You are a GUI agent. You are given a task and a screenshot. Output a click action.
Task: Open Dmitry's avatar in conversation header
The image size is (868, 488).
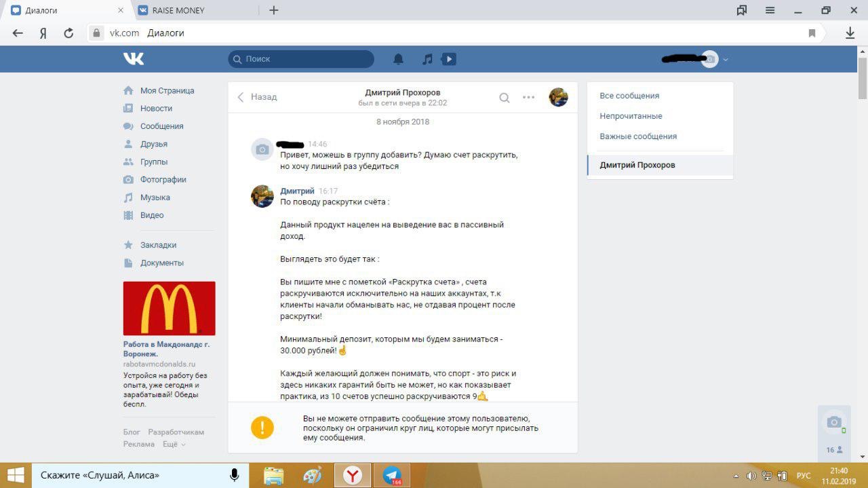(558, 97)
